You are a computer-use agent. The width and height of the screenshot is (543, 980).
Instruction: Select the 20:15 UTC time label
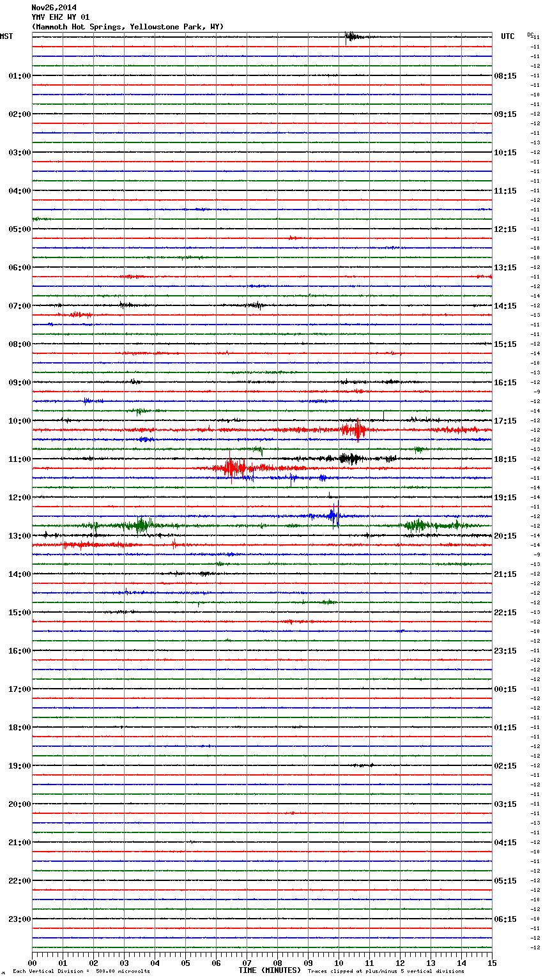click(505, 536)
